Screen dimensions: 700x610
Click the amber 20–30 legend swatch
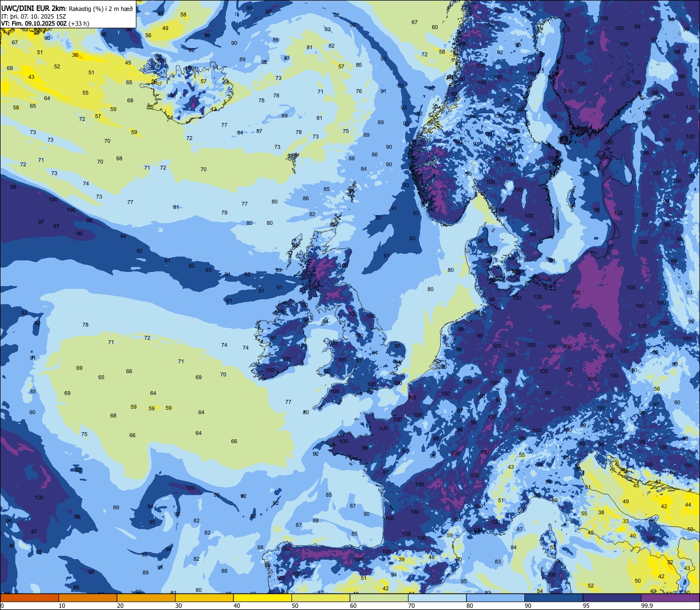(146, 597)
